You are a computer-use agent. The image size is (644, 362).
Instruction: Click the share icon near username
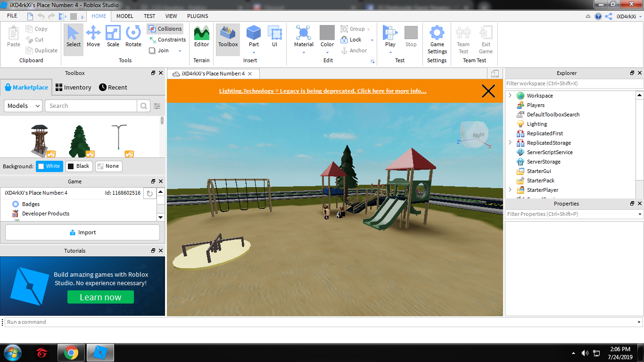[x=609, y=16]
